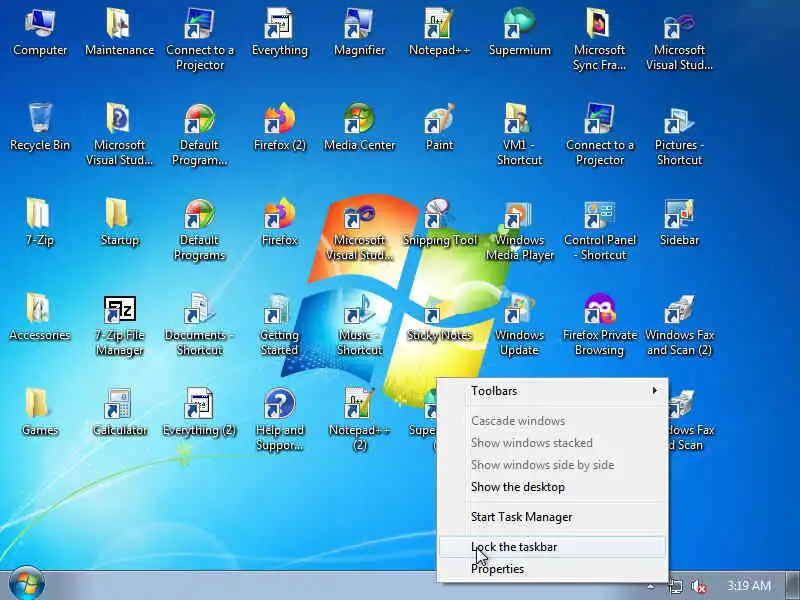This screenshot has width=800, height=600.
Task: Select the Sidebar shortcut icon
Action: tap(680, 222)
